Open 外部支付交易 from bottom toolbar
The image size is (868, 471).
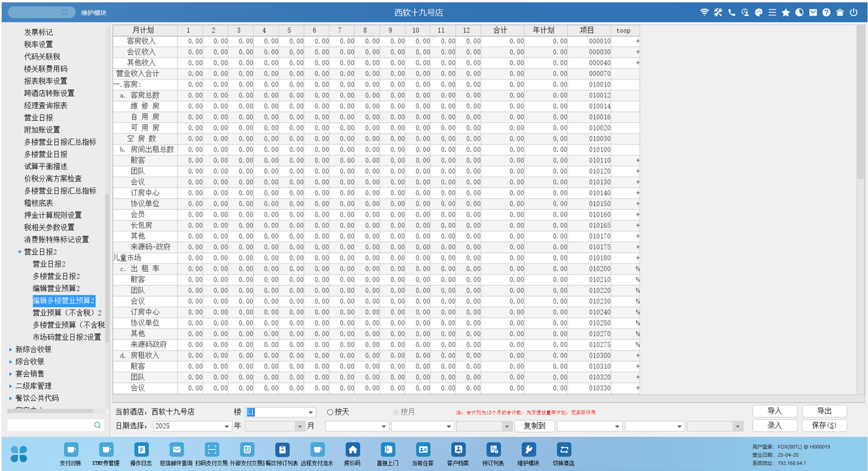pyautogui.click(x=247, y=454)
